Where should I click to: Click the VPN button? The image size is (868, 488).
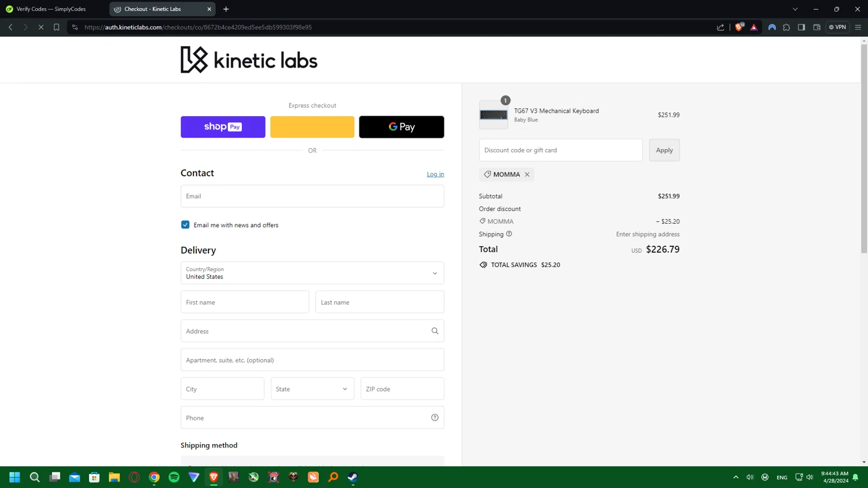(837, 27)
